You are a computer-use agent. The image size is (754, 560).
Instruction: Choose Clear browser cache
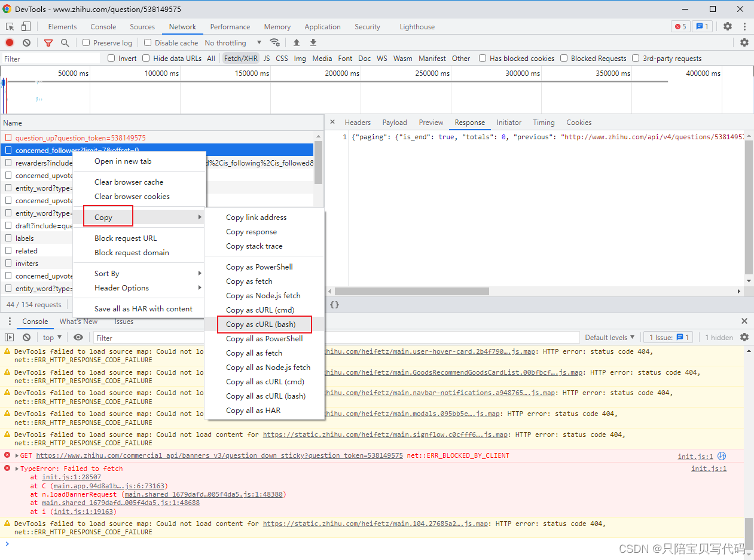pos(139,182)
